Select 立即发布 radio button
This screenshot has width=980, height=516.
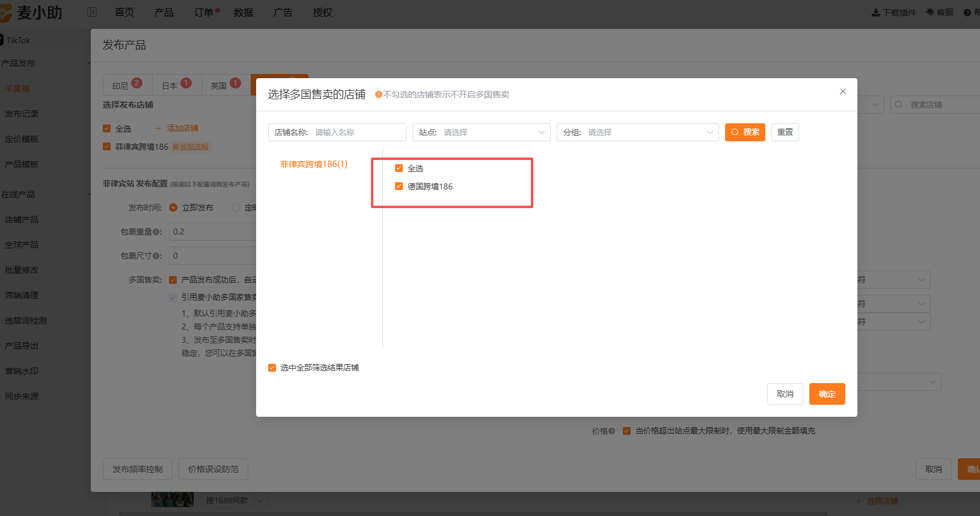point(173,207)
